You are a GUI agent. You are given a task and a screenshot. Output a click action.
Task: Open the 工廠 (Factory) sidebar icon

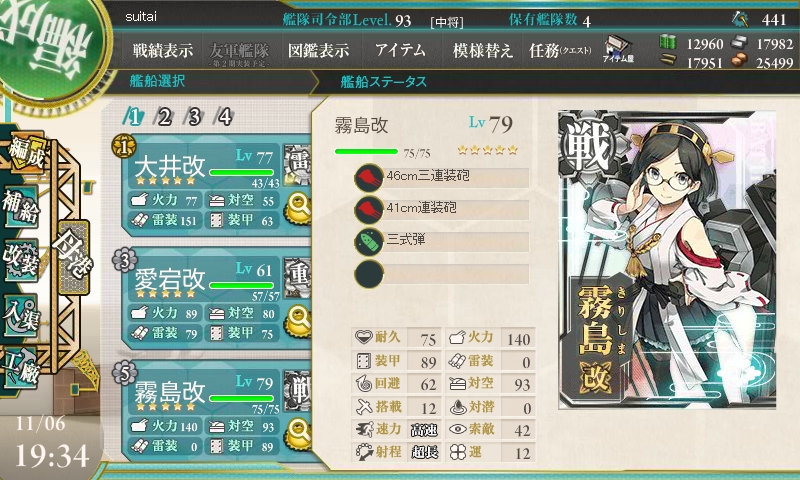[21, 368]
